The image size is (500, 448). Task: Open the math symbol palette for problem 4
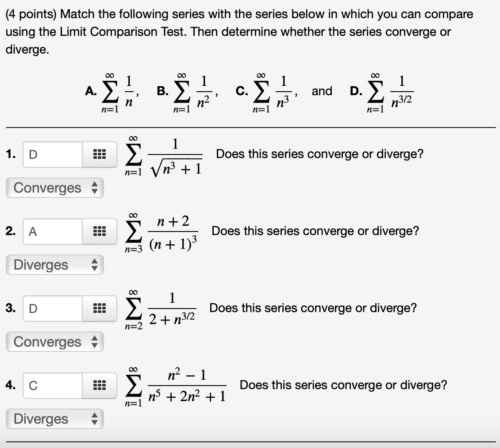(x=99, y=386)
